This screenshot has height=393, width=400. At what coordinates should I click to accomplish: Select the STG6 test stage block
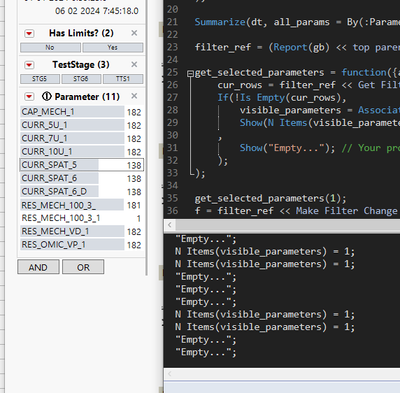pyautogui.click(x=81, y=79)
